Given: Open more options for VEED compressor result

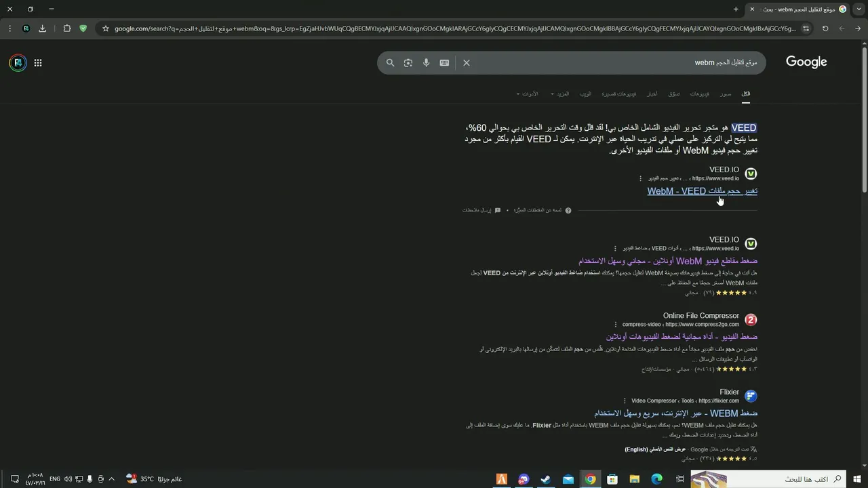Looking at the screenshot, I should click(x=615, y=249).
